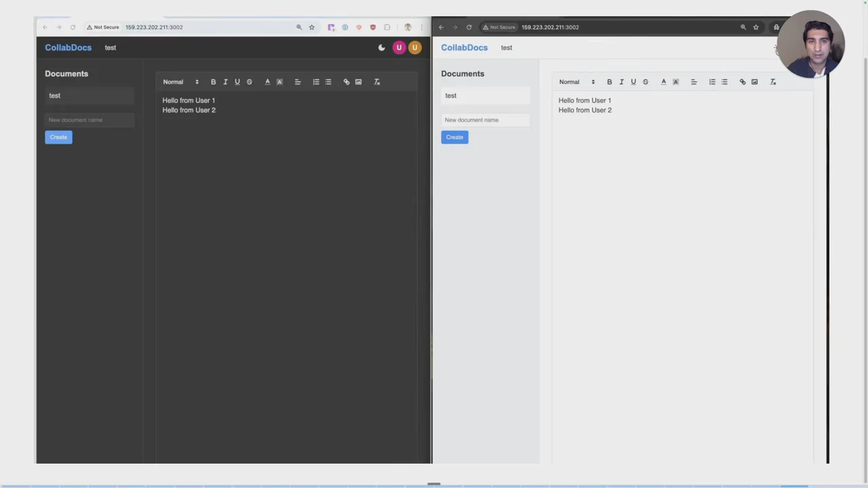Click Create button in dark window
Screen dimensions: 868x488
tap(58, 137)
